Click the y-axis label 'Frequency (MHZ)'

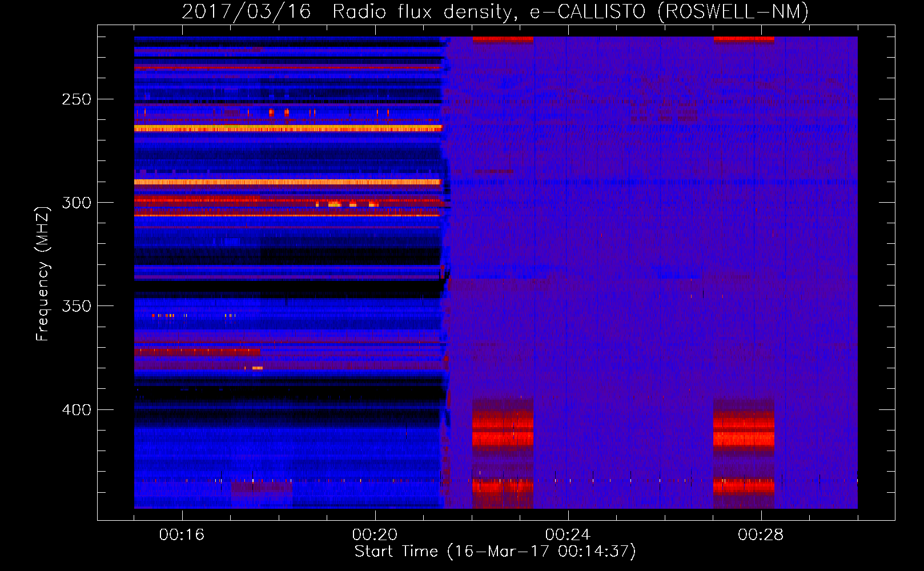click(x=43, y=274)
